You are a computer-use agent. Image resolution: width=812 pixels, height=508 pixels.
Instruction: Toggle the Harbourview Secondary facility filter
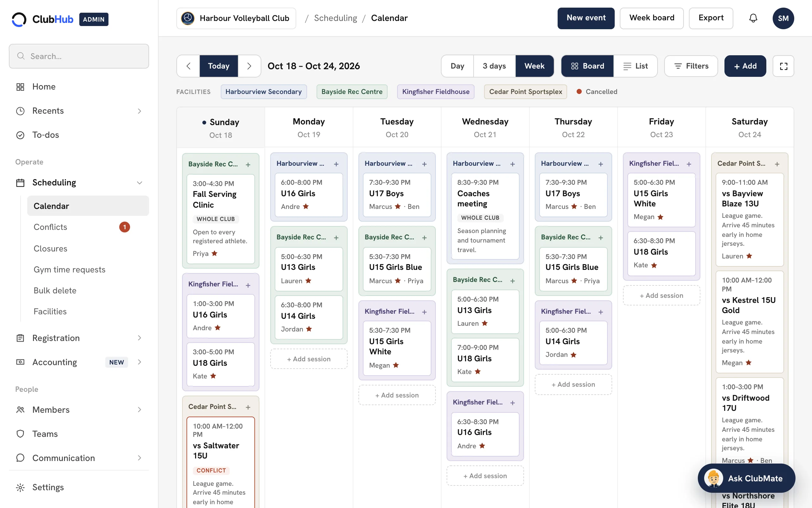(x=263, y=92)
